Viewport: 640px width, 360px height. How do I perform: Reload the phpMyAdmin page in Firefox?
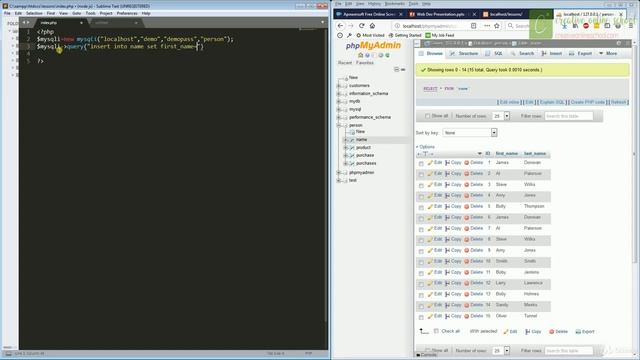362,26
